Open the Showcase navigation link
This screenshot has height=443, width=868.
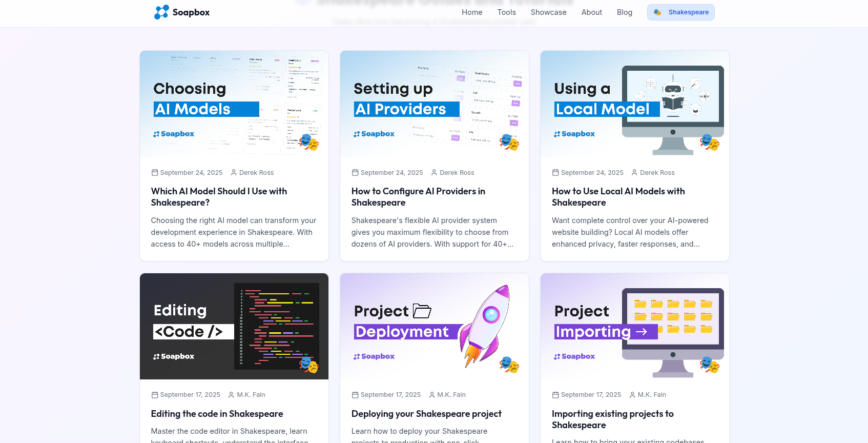pos(548,12)
